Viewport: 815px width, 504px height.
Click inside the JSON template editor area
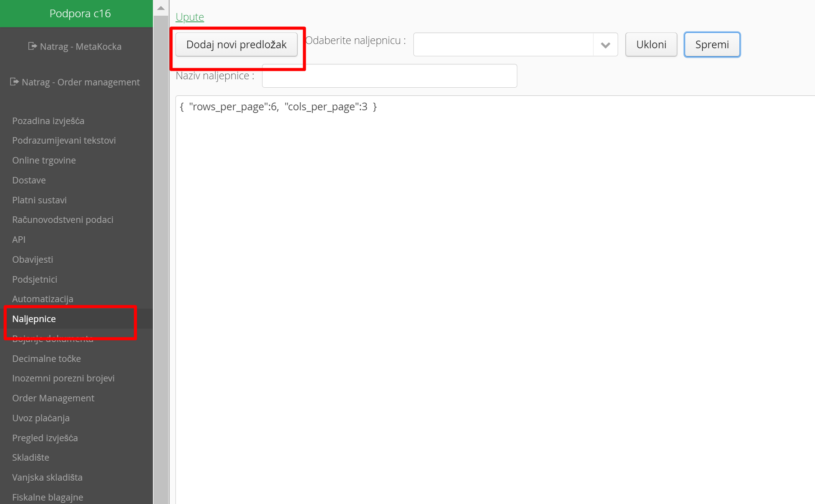click(x=494, y=268)
